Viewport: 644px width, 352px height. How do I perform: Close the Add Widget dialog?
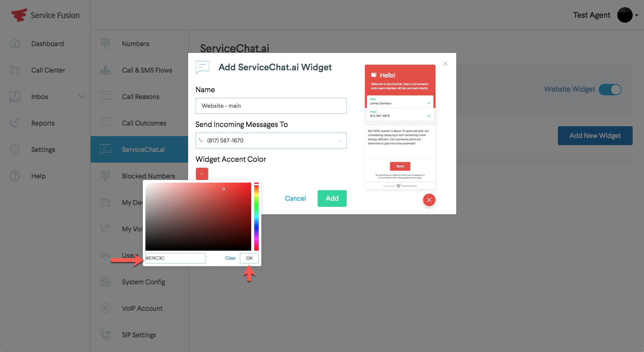446,64
